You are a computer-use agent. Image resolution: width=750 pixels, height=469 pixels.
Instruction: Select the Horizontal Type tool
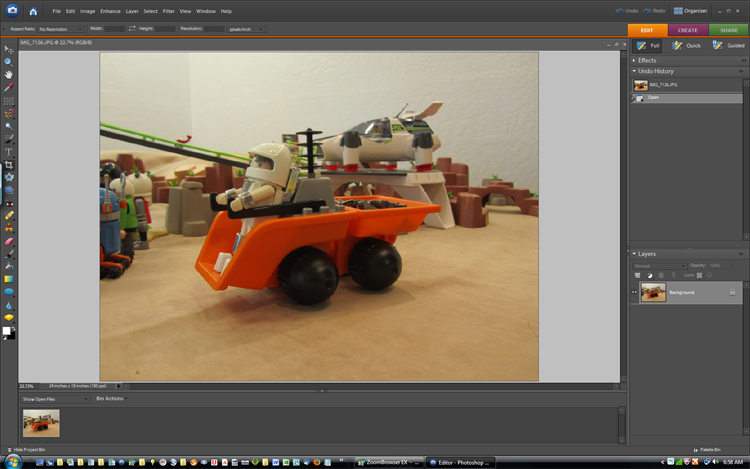coord(9,152)
